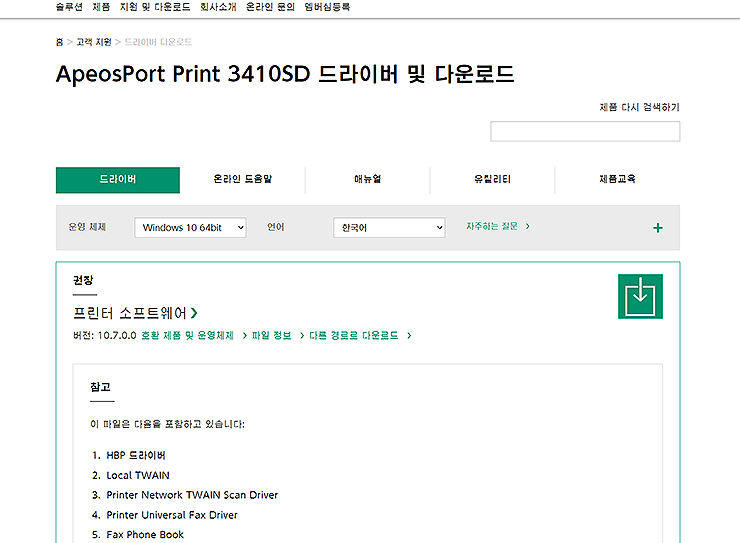Screen dimensions: 740x543
Task: Go to 고객 지원 in the breadcrumb
Action: 94,42
